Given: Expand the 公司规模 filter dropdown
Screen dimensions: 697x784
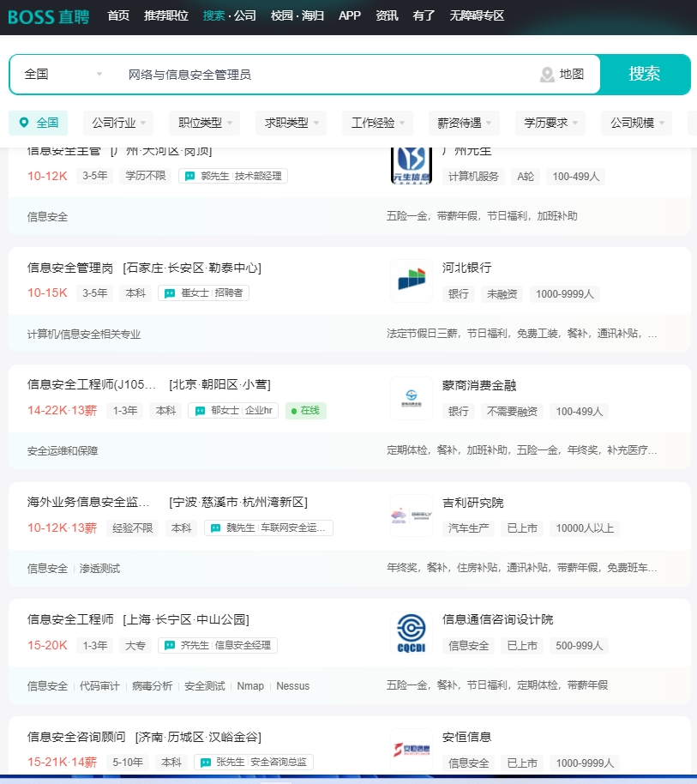Looking at the screenshot, I should tap(637, 123).
